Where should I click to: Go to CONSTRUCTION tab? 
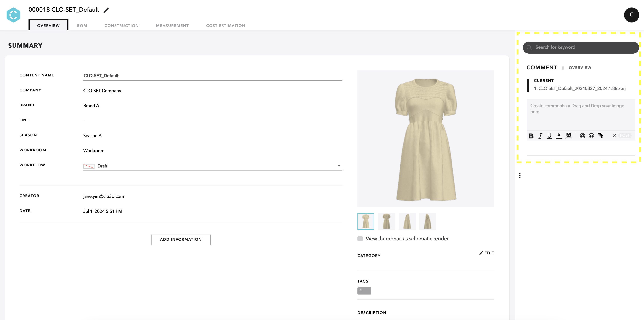click(122, 26)
